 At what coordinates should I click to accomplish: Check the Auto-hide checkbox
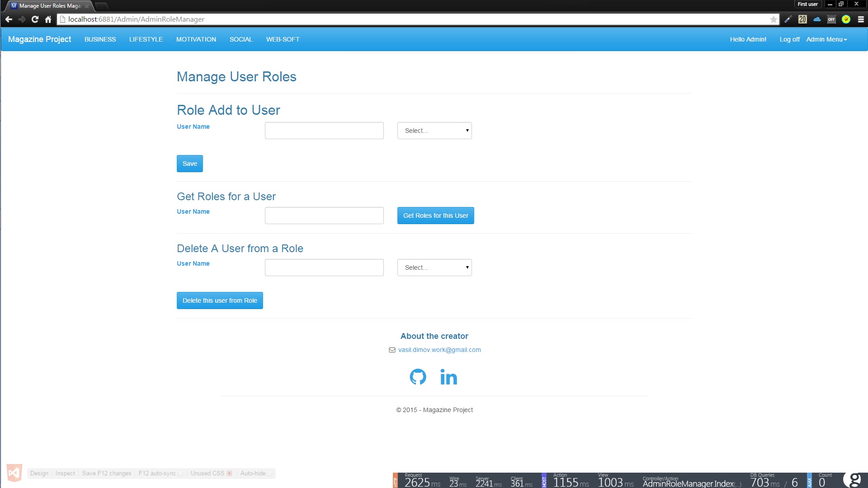(x=269, y=473)
